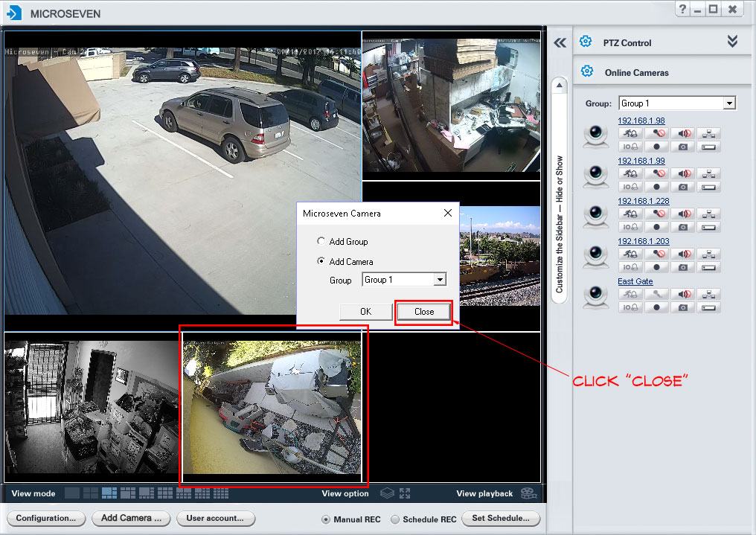This screenshot has height=535, width=756.
Task: Take a snapshot from camera 192.168.1.228
Action: pos(683,226)
